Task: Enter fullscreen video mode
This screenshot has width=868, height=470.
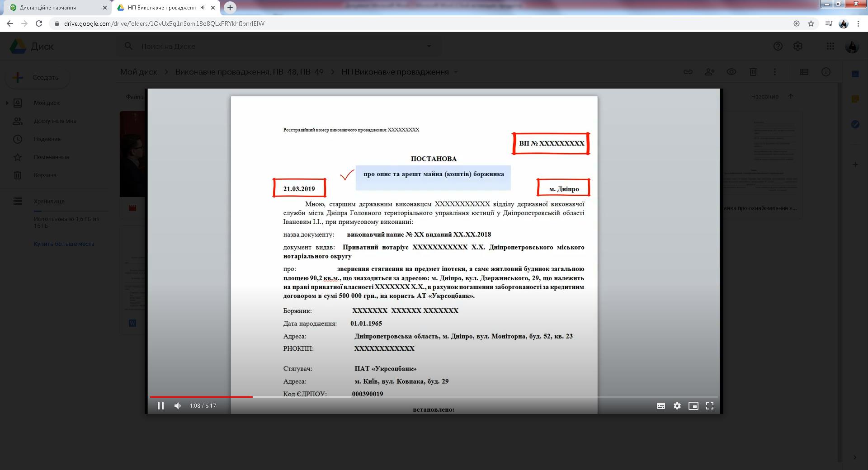Action: 710,406
